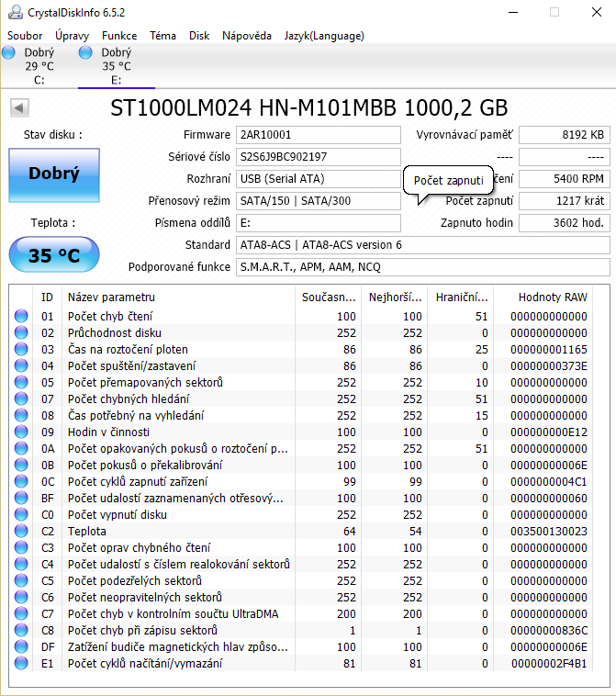Screen dimensions: 616x696
Task: Click the Stav disku label
Action: coord(53,134)
